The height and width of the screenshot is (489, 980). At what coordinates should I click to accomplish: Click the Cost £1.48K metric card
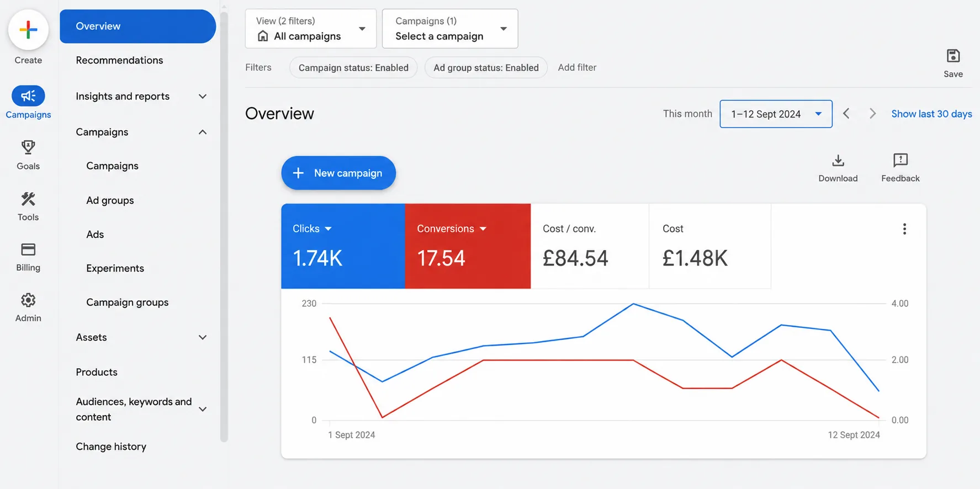(710, 246)
